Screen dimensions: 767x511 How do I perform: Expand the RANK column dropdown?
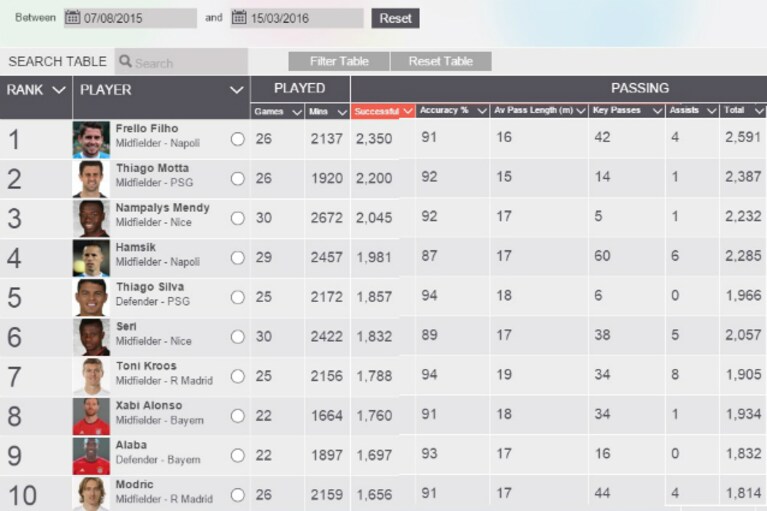59,90
